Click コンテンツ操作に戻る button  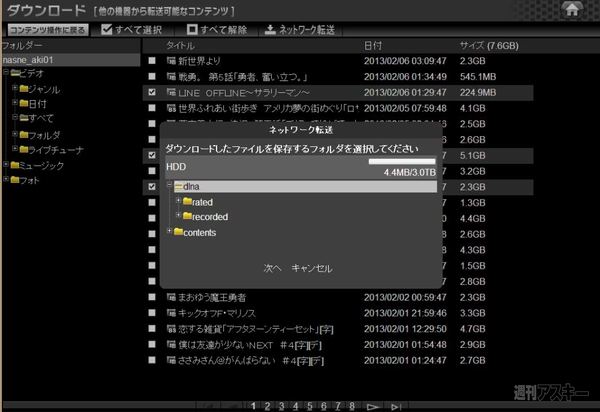pyautogui.click(x=48, y=30)
